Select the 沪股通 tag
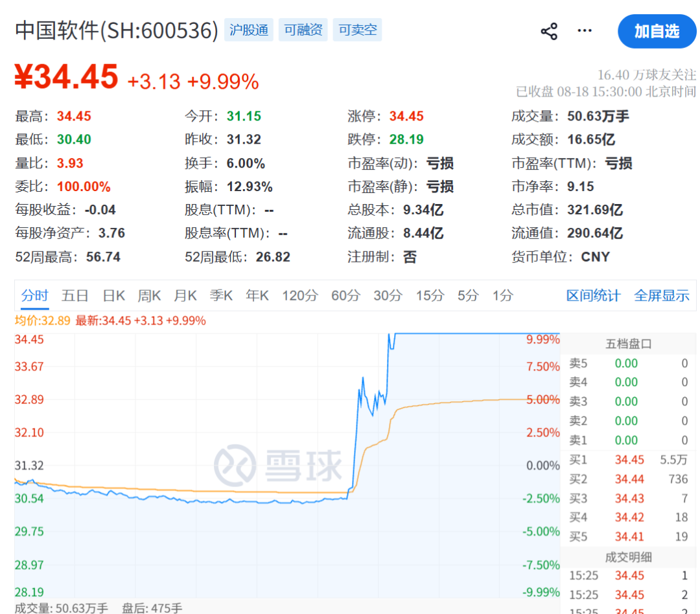This screenshot has width=700, height=614. pos(249,30)
